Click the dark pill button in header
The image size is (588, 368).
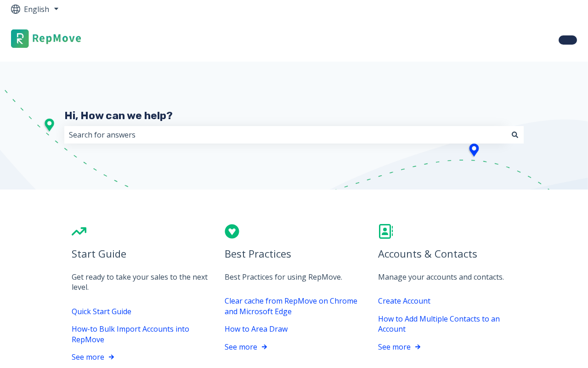pos(568,40)
